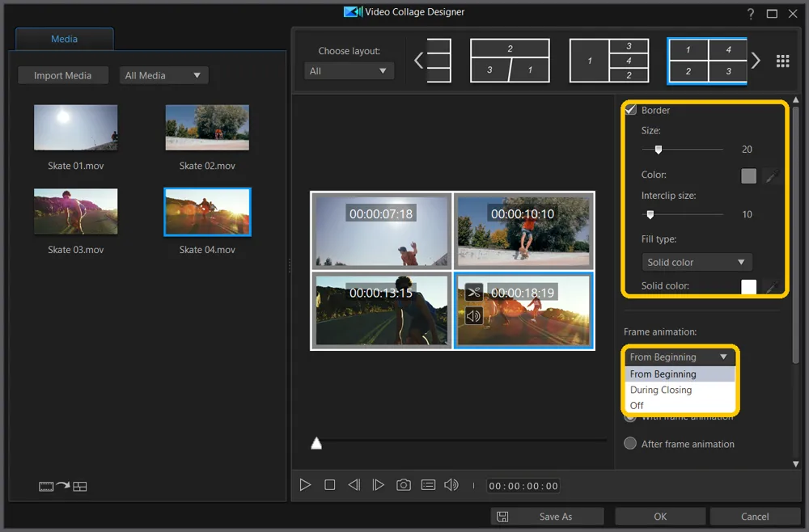The image size is (809, 532).
Task: Step to next frame
Action: coord(378,485)
